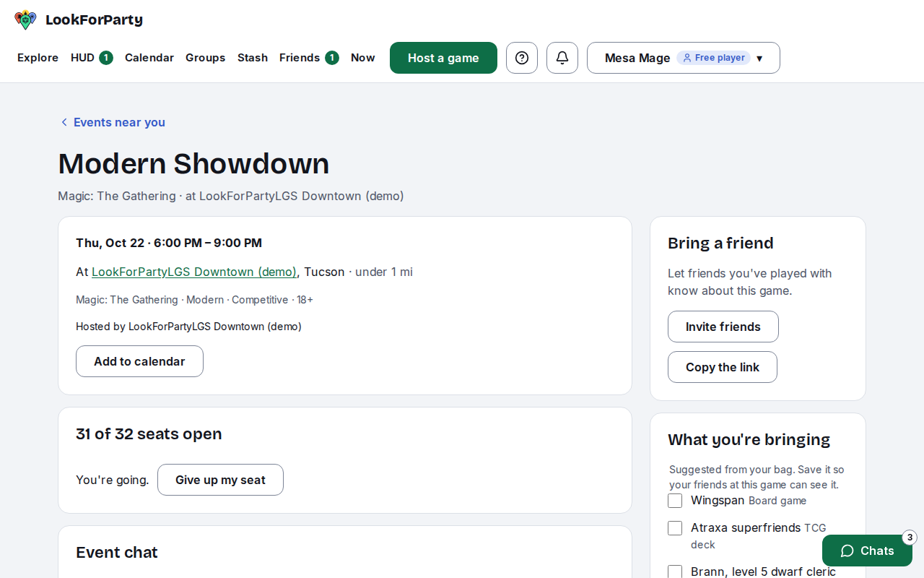The image size is (924, 578).
Task: Tick the Atraxa superfriends checkbox
Action: click(675, 528)
